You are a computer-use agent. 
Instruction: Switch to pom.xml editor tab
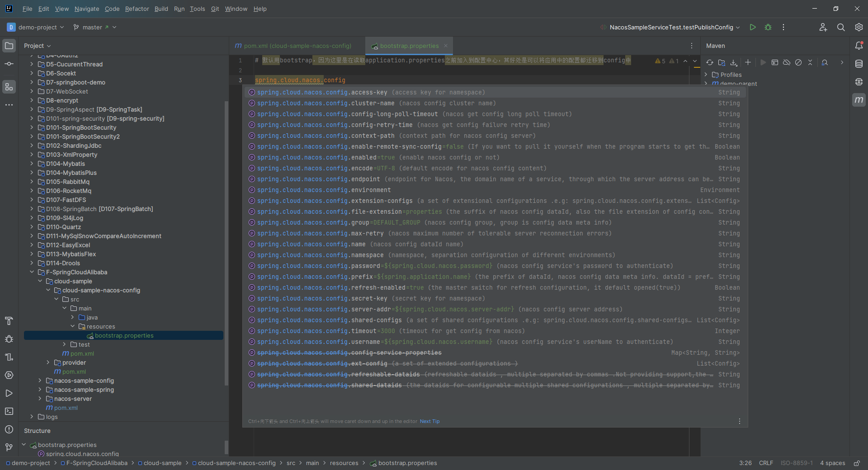click(293, 46)
